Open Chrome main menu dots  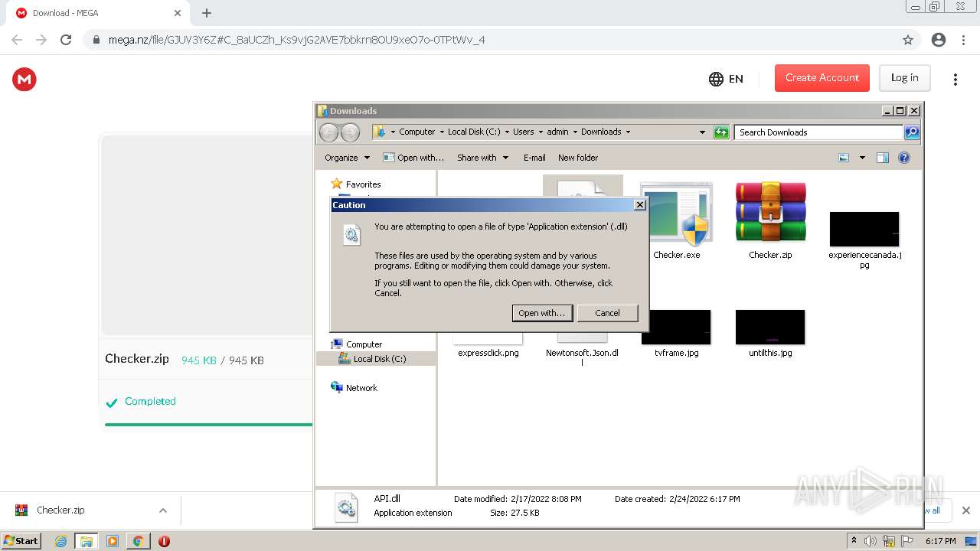pos(963,40)
